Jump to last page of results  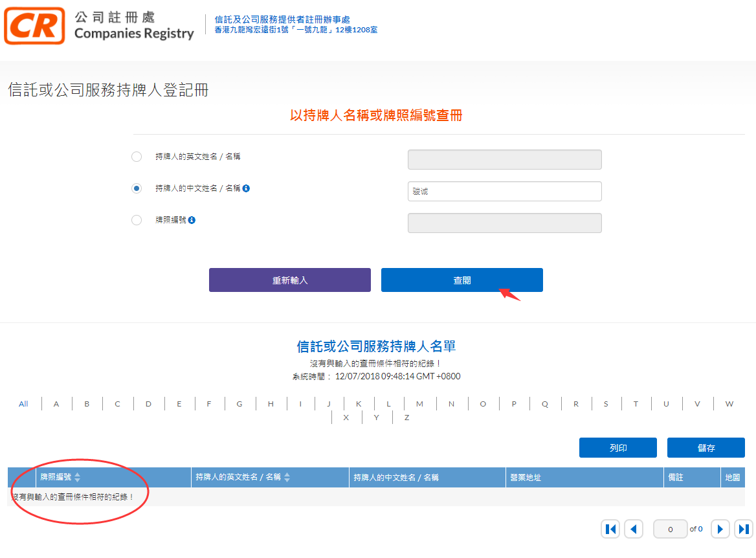pos(744,529)
